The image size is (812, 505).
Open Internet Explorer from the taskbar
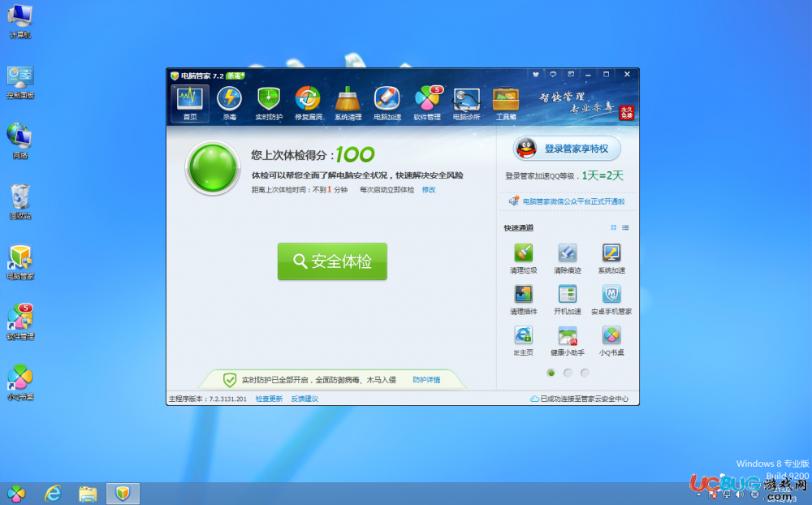tap(54, 493)
